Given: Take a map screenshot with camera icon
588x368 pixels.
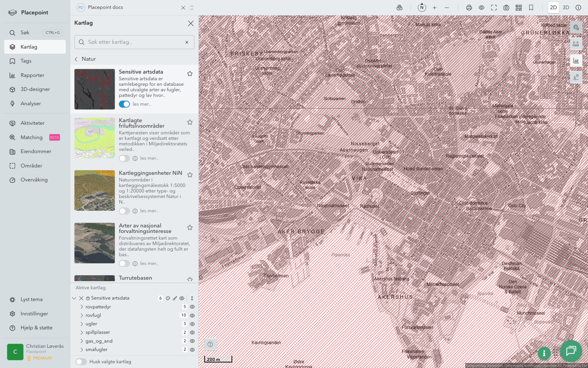Looking at the screenshot, I should coord(506,7).
